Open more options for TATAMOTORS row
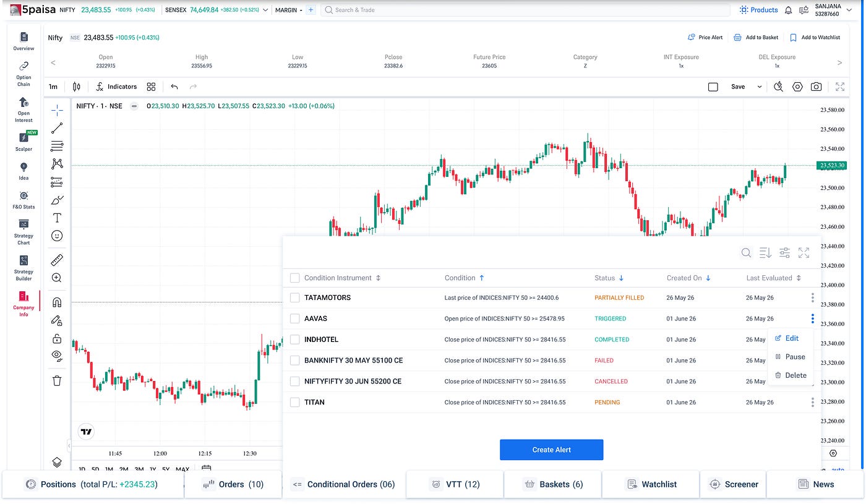The width and height of the screenshot is (866, 504). [812, 297]
